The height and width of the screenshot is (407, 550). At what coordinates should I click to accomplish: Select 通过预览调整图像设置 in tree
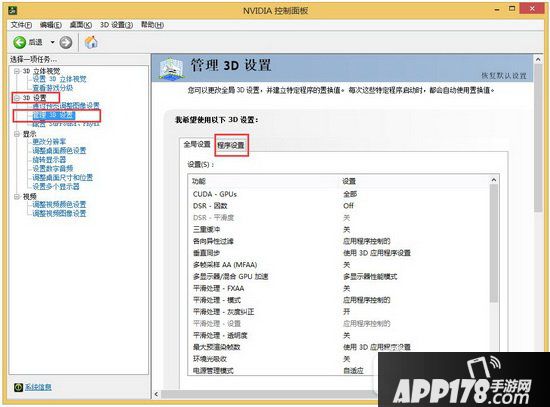point(66,106)
